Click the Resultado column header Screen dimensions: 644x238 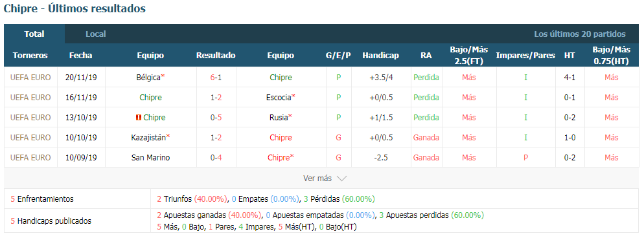pyautogui.click(x=216, y=56)
